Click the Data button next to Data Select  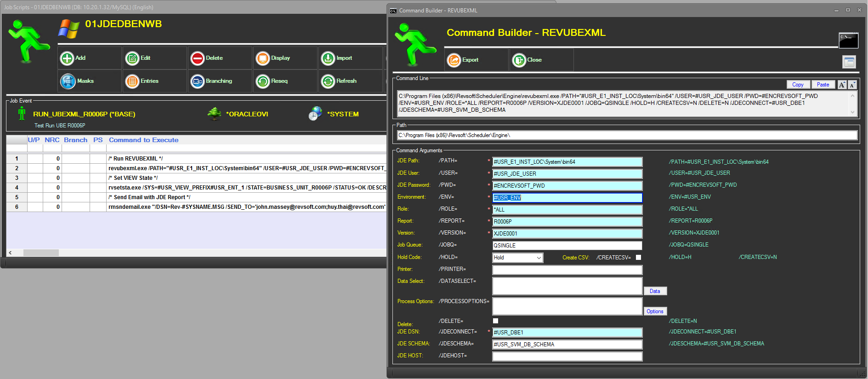[655, 291]
